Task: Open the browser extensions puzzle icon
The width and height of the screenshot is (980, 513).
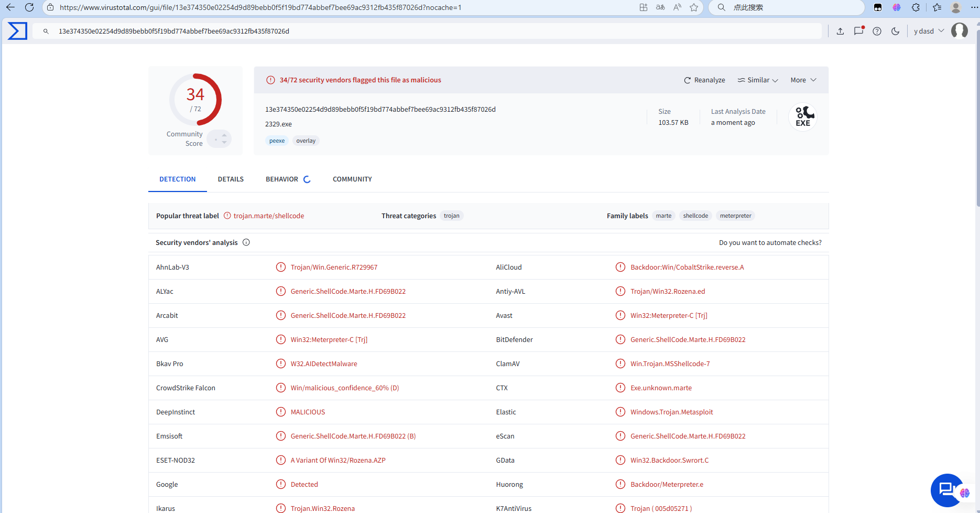Action: pyautogui.click(x=916, y=7)
